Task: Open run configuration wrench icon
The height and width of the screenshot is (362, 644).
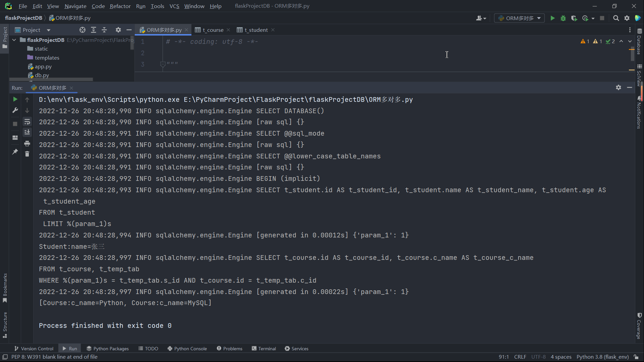Action: pyautogui.click(x=15, y=111)
